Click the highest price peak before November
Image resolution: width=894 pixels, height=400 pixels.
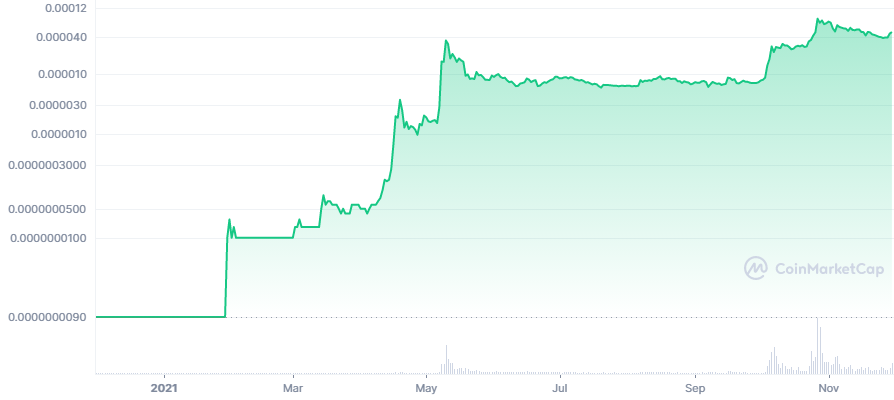(x=818, y=19)
